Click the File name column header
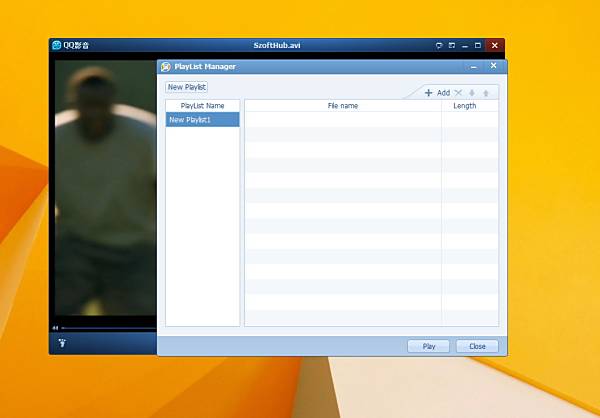Screen dimensions: 600x418 [343, 106]
